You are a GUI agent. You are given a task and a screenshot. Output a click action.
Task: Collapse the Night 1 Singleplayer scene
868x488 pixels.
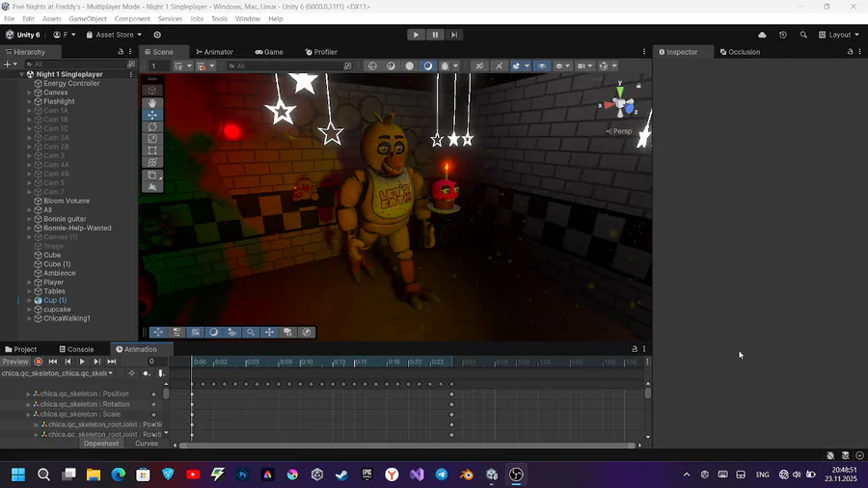coord(21,74)
